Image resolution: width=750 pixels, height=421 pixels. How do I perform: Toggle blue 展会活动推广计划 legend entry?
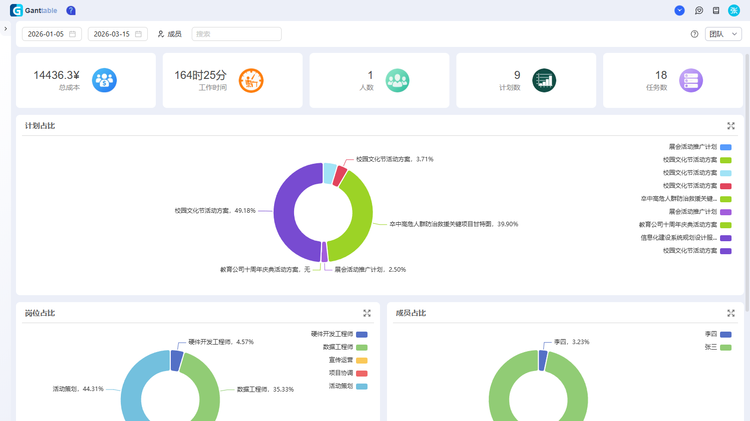coord(700,147)
